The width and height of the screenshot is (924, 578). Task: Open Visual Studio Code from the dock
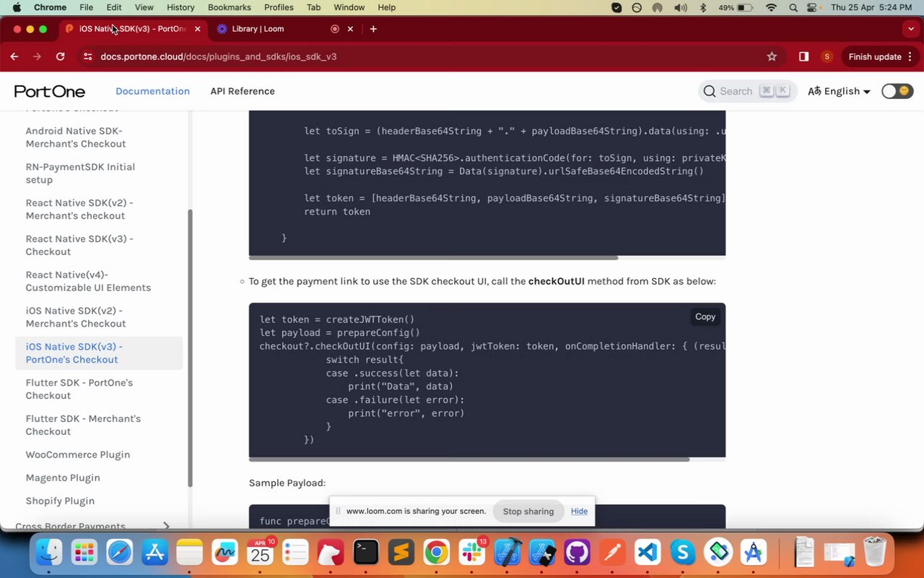click(x=648, y=553)
